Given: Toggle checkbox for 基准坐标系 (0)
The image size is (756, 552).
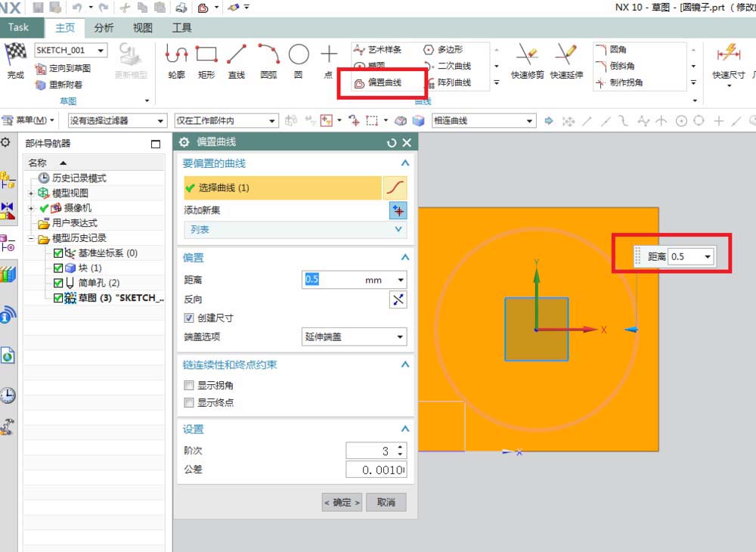Looking at the screenshot, I should pos(58,253).
